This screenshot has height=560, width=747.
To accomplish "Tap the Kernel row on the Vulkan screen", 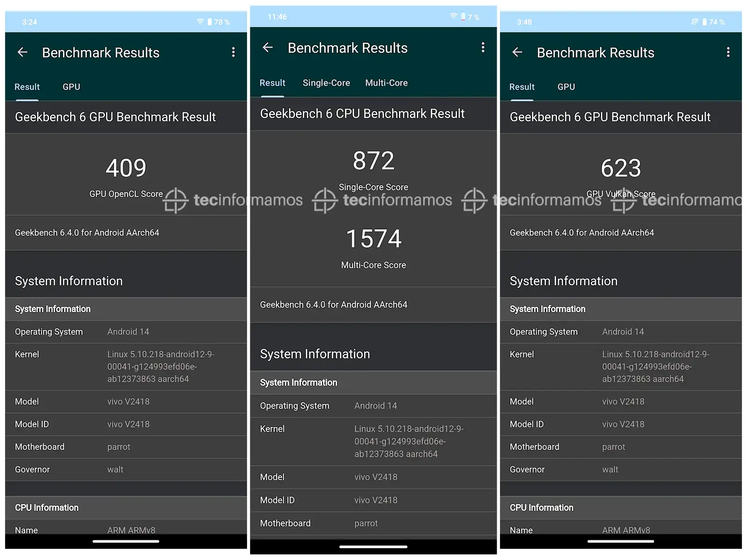I will point(621,367).
